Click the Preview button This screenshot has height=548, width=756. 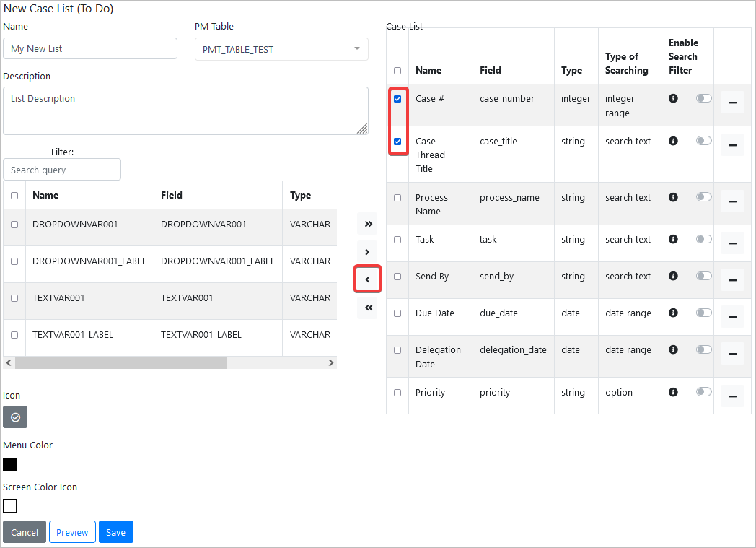pos(72,532)
